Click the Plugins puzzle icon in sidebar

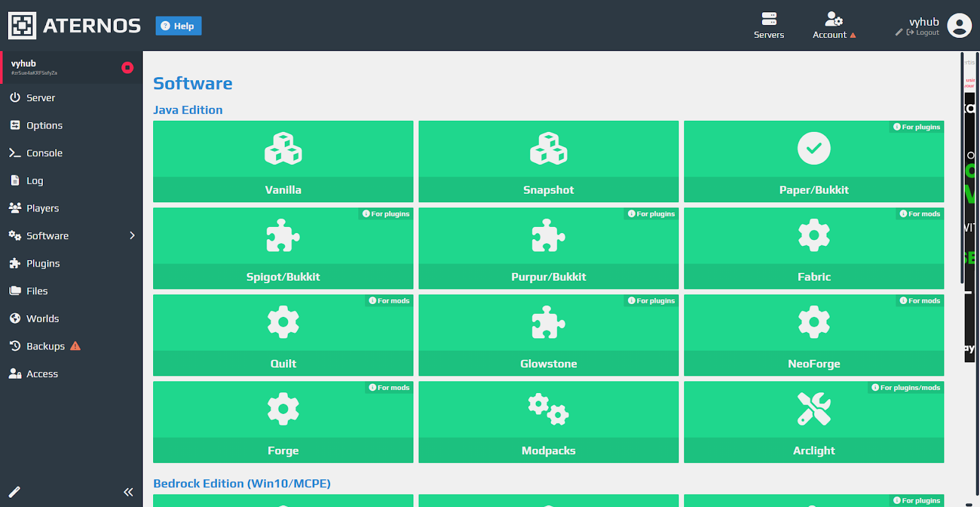coord(15,263)
